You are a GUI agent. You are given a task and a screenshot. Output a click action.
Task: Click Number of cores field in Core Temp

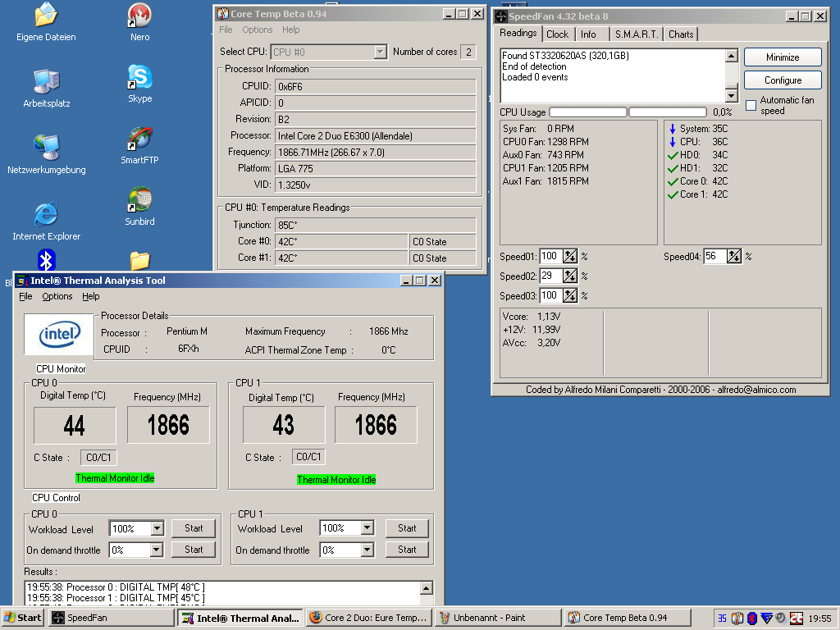[468, 52]
